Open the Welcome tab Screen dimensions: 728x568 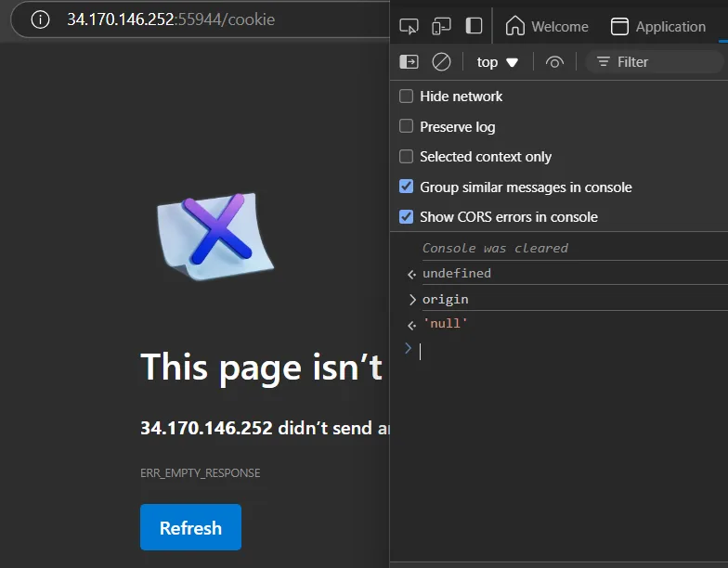point(547,26)
